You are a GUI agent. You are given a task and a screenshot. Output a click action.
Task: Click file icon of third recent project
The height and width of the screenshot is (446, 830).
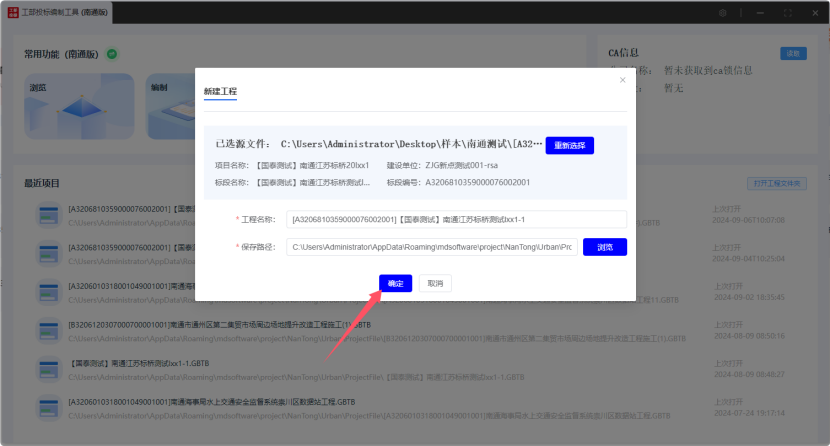click(49, 291)
